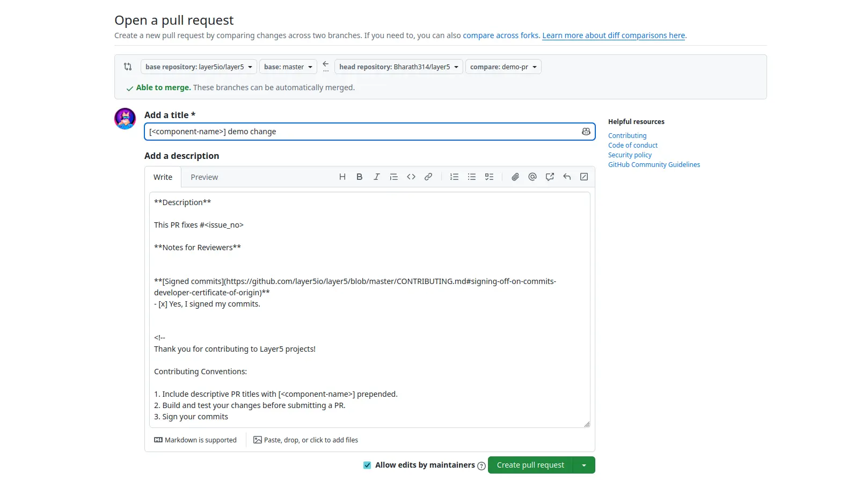
Task: Insert code formatting icon
Action: [411, 177]
